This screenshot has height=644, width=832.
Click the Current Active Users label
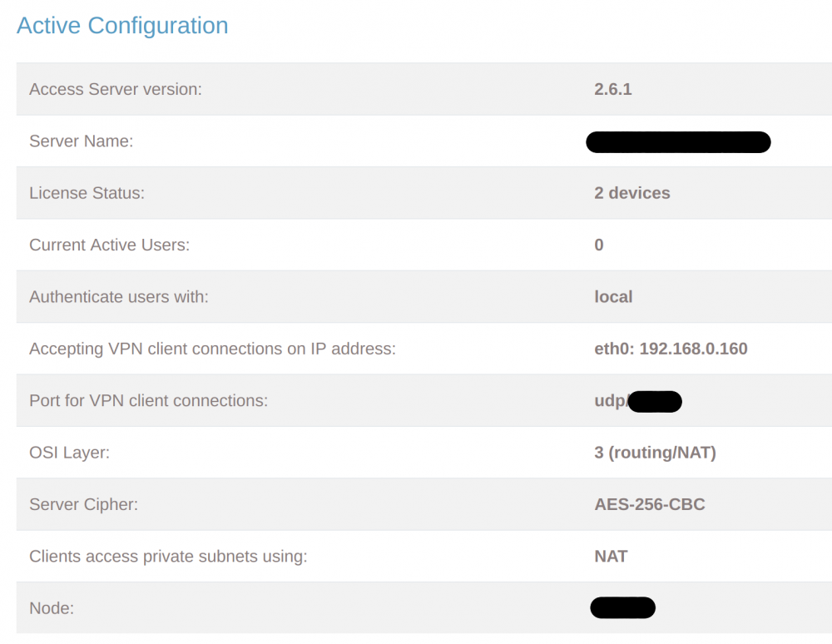coord(109,245)
